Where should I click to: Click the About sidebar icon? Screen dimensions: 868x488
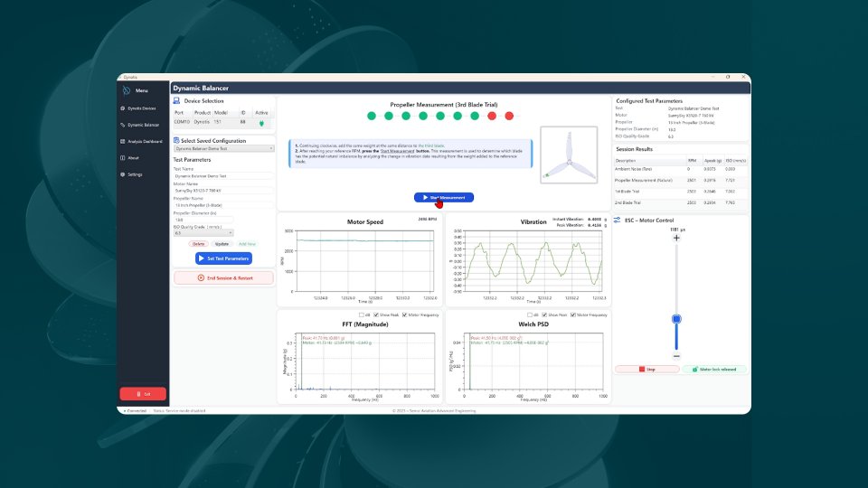[x=123, y=158]
